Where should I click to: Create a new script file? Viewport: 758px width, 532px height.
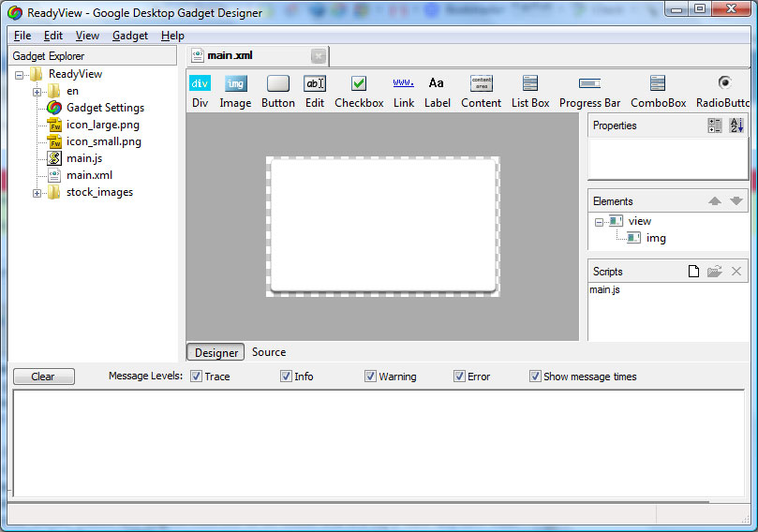(x=693, y=271)
